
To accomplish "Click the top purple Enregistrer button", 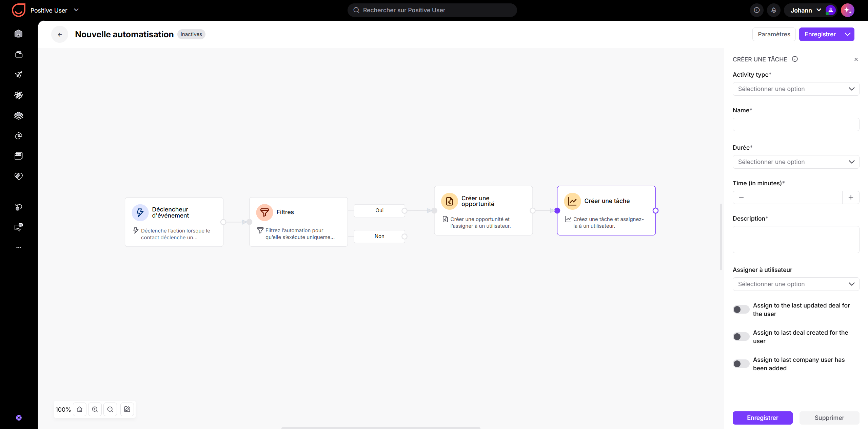I will [820, 34].
